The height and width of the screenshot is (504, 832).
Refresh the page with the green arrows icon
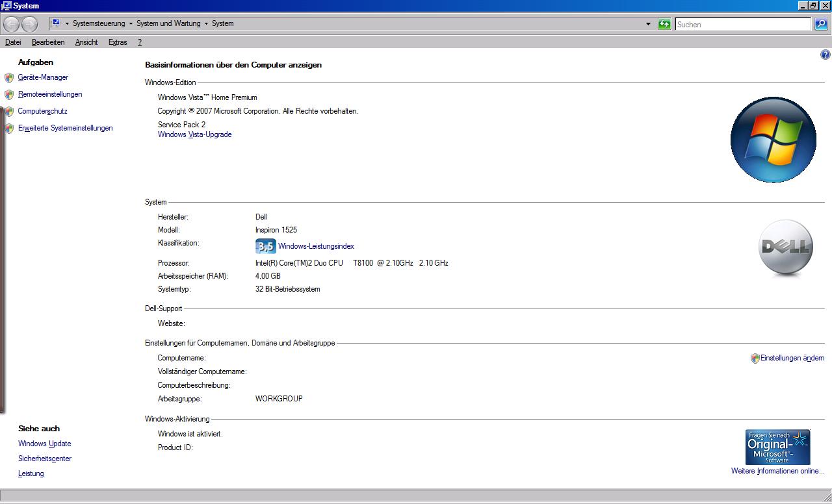pyautogui.click(x=664, y=24)
